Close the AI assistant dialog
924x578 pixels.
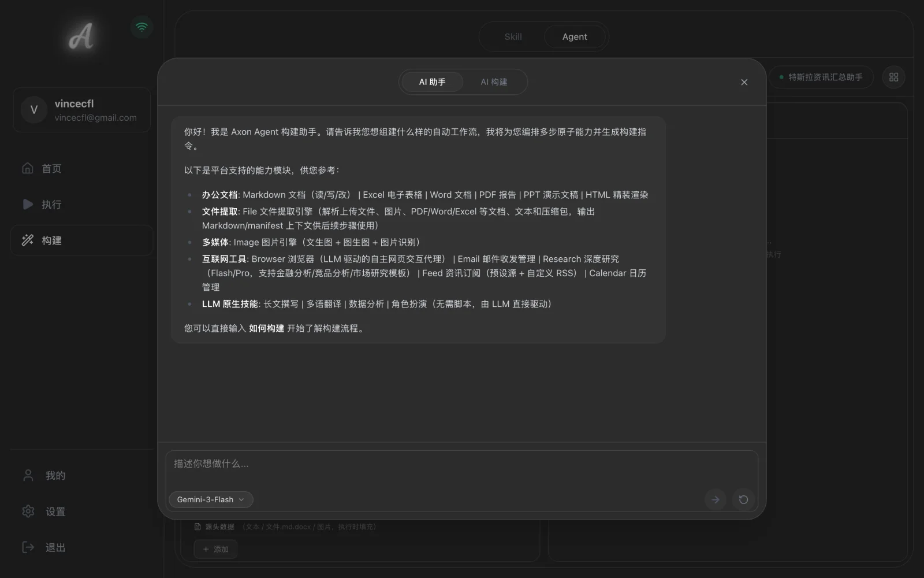[x=744, y=82]
